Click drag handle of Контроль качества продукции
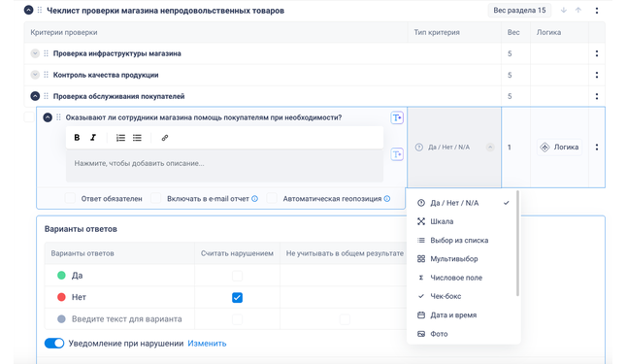 (x=46, y=75)
